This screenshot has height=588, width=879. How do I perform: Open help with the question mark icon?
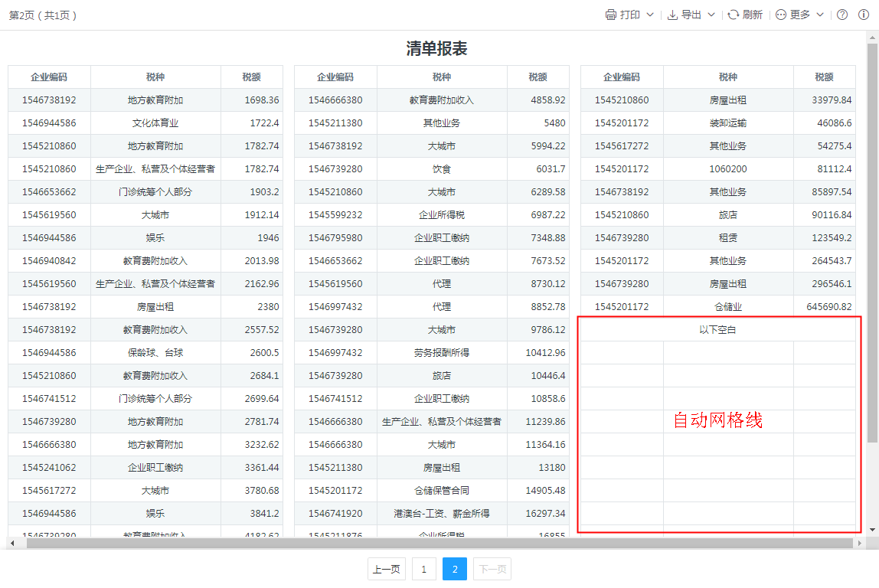[x=842, y=15]
